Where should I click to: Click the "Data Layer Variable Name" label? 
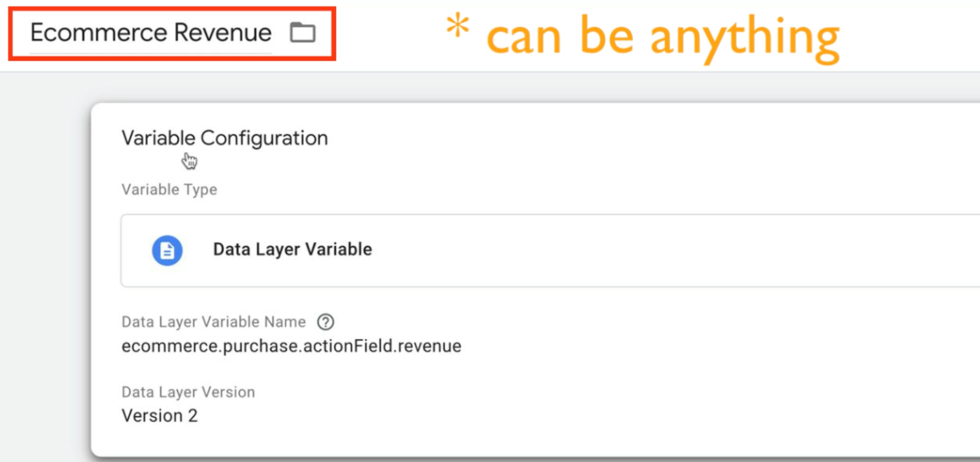213,322
